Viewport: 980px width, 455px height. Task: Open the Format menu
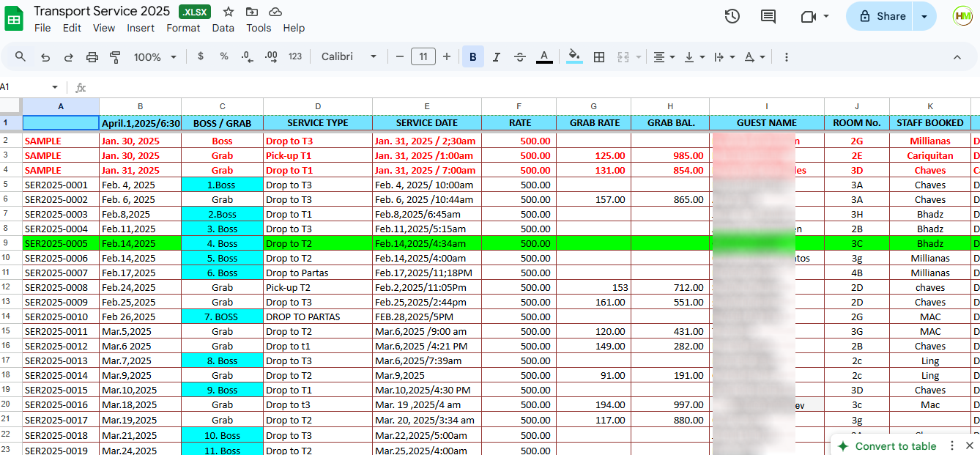[183, 28]
